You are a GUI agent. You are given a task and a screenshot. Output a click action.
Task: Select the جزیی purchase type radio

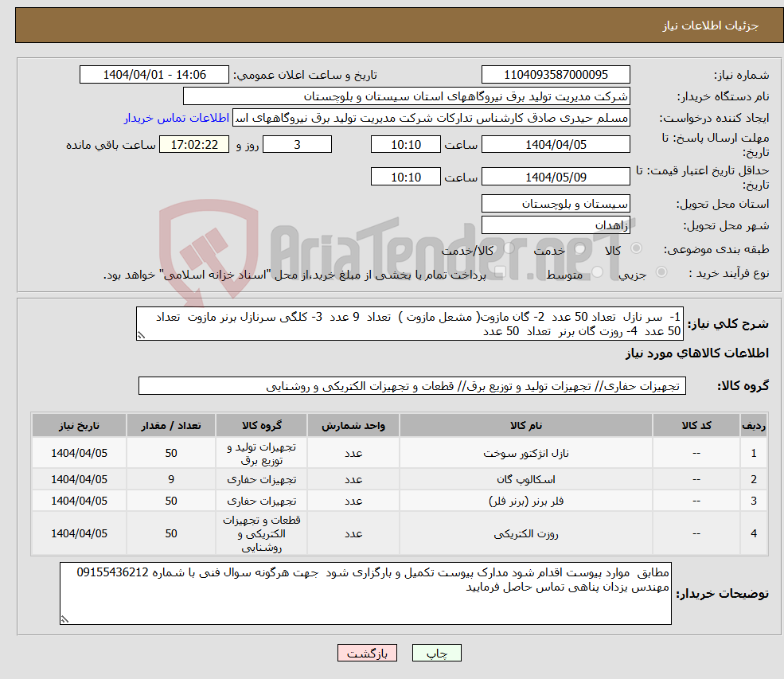(661, 272)
